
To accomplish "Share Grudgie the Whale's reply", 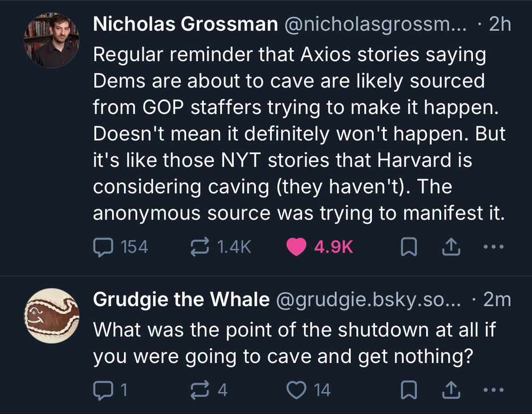I will coord(451,390).
